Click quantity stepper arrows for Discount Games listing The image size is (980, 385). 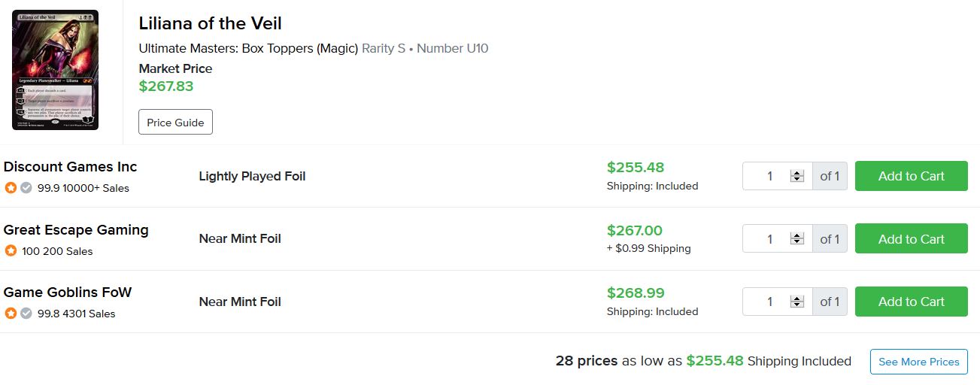pyautogui.click(x=796, y=176)
